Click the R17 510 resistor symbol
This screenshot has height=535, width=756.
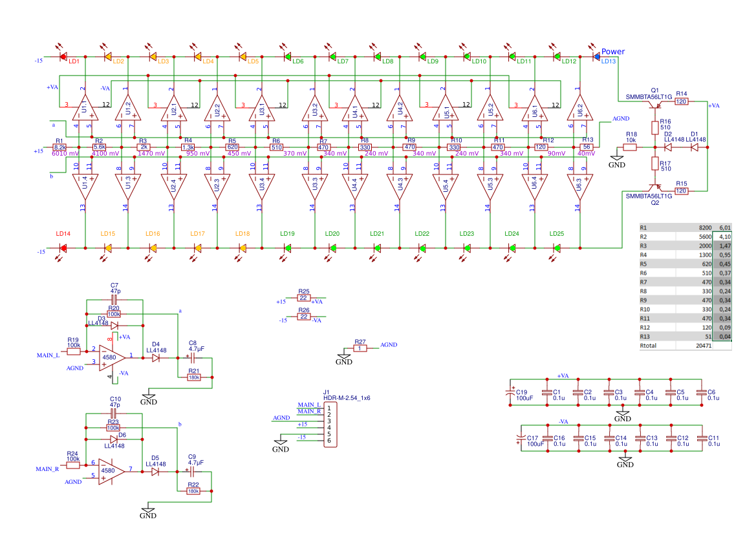pos(654,163)
